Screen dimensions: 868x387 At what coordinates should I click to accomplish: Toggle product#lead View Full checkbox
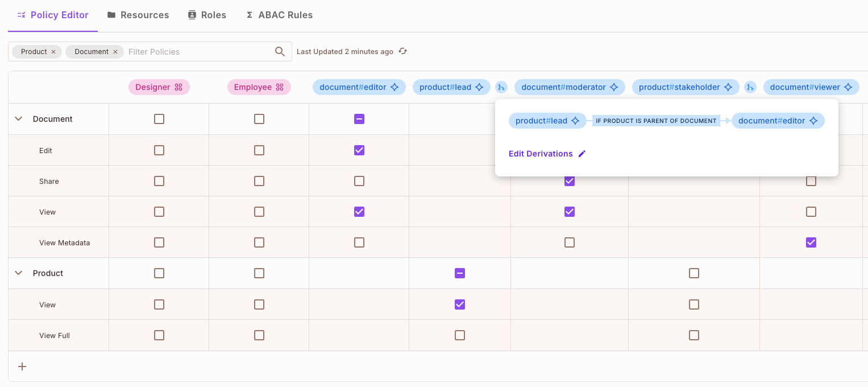pos(460,335)
